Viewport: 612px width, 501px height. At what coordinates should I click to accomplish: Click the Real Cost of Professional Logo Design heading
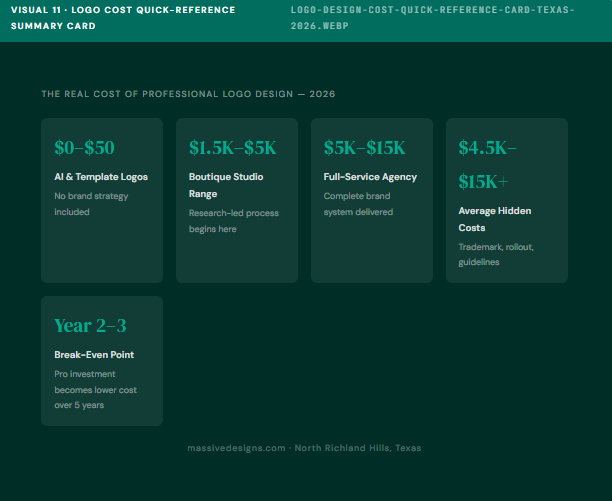188,94
